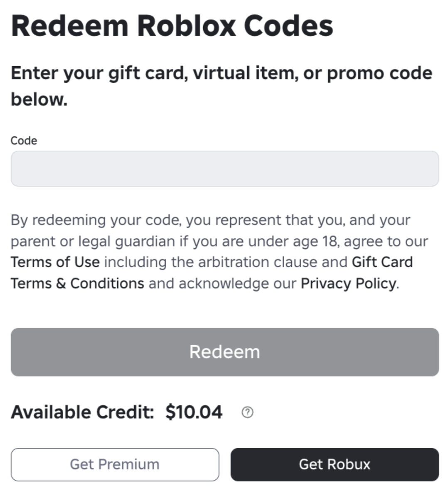This screenshot has height=489, width=448.
Task: Focus the Code input field
Action: point(225,169)
